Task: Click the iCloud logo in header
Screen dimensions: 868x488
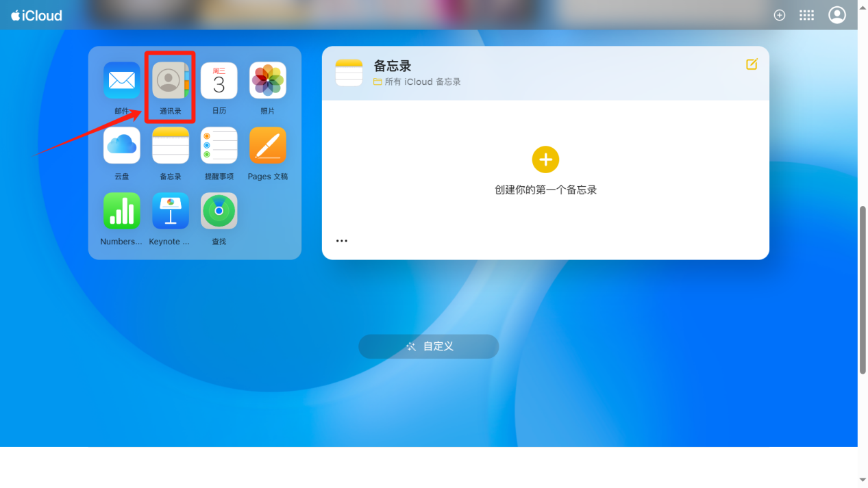Action: (36, 15)
